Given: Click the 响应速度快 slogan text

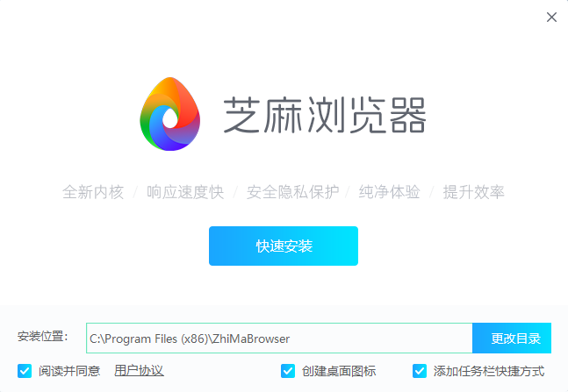Looking at the screenshot, I should click(185, 192).
